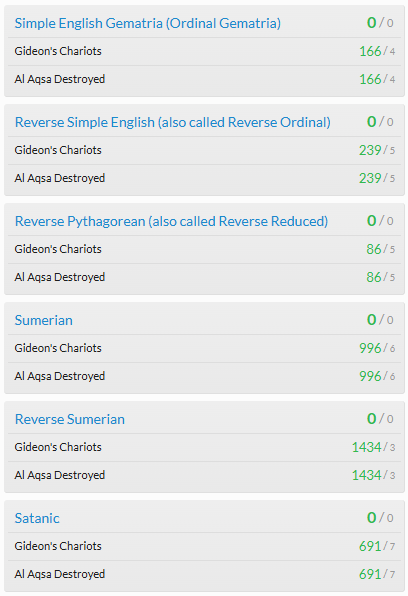
Task: Click value 691 for Gideon's Chariots
Action: click(370, 546)
